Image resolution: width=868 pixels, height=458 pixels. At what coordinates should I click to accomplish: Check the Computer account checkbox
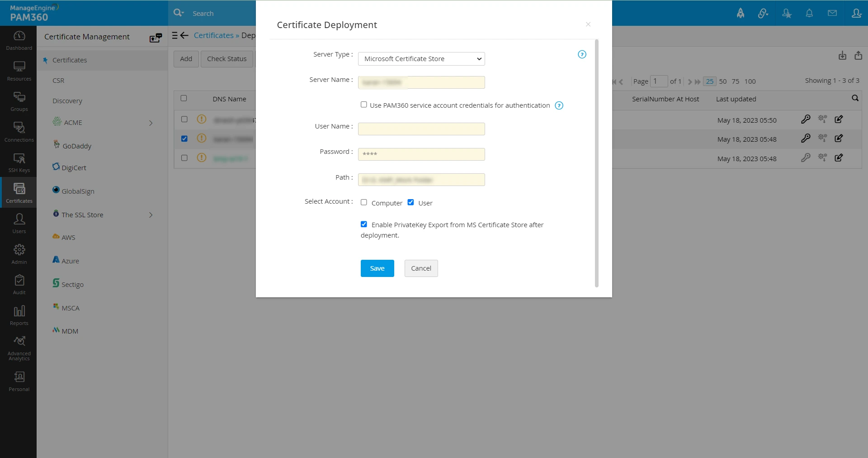(364, 203)
